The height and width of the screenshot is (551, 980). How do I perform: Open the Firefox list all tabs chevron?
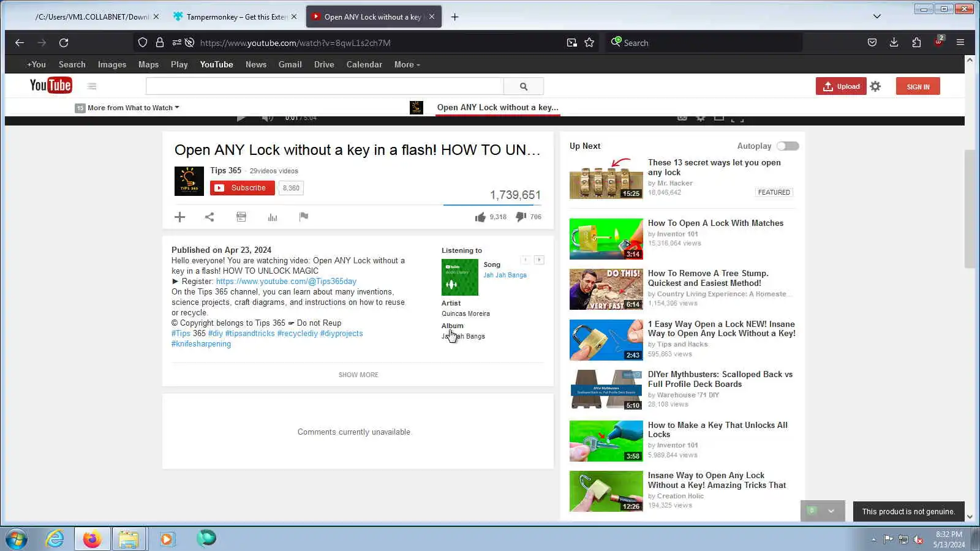point(877,17)
